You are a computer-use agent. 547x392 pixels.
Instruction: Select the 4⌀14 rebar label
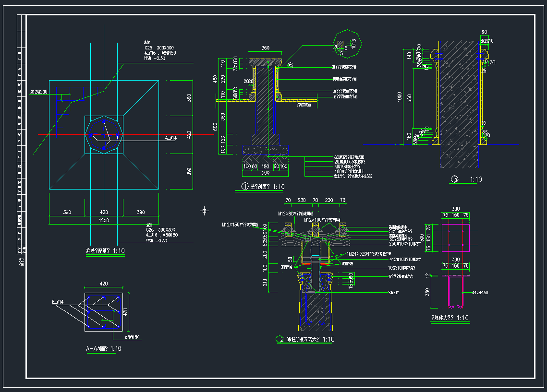[170, 138]
